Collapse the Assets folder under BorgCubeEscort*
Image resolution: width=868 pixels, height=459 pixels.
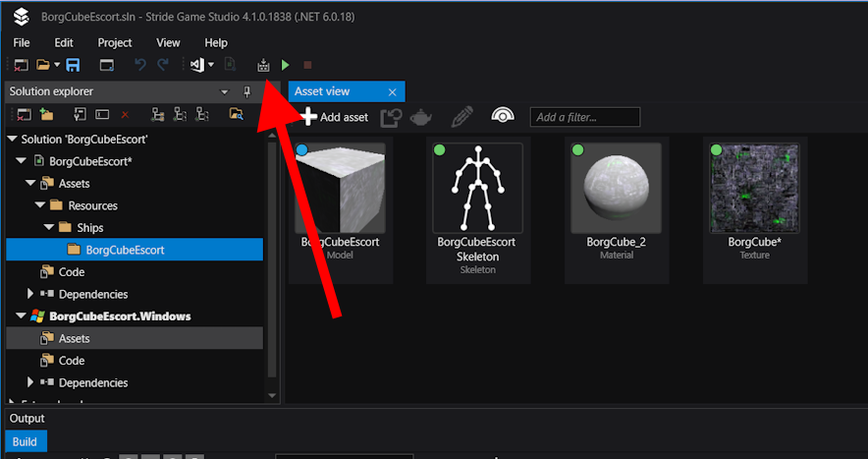(30, 184)
